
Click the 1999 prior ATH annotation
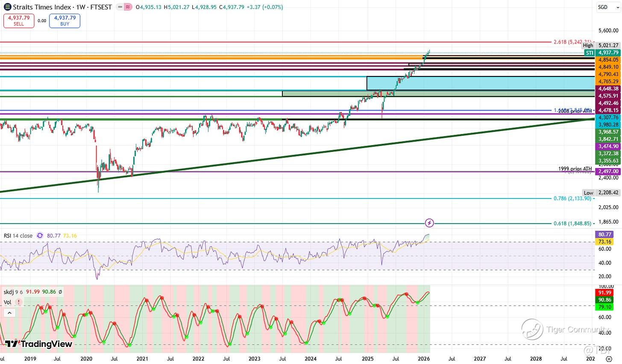(x=575, y=169)
